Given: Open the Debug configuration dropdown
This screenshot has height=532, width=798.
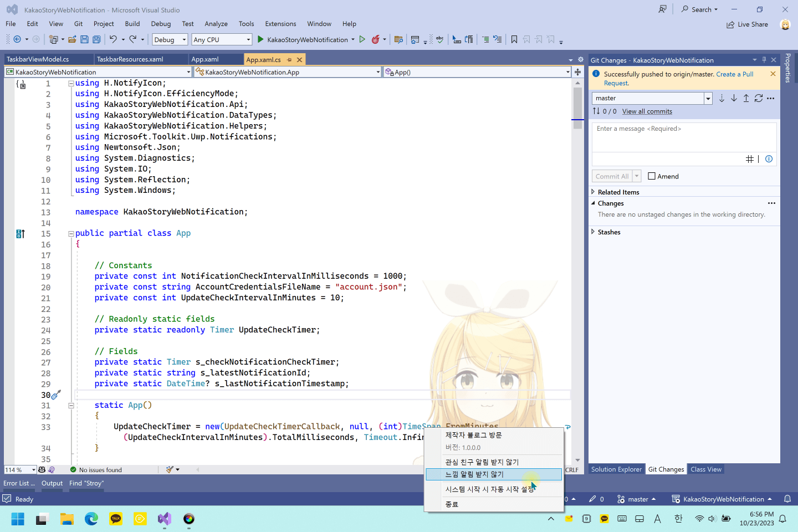Looking at the screenshot, I should tap(170, 39).
